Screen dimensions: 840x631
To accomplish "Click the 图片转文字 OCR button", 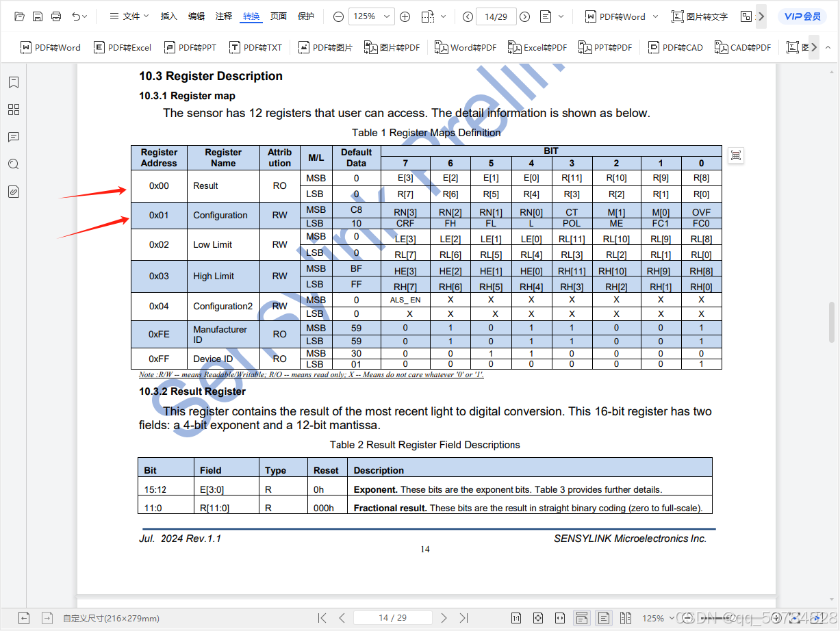I will [700, 16].
